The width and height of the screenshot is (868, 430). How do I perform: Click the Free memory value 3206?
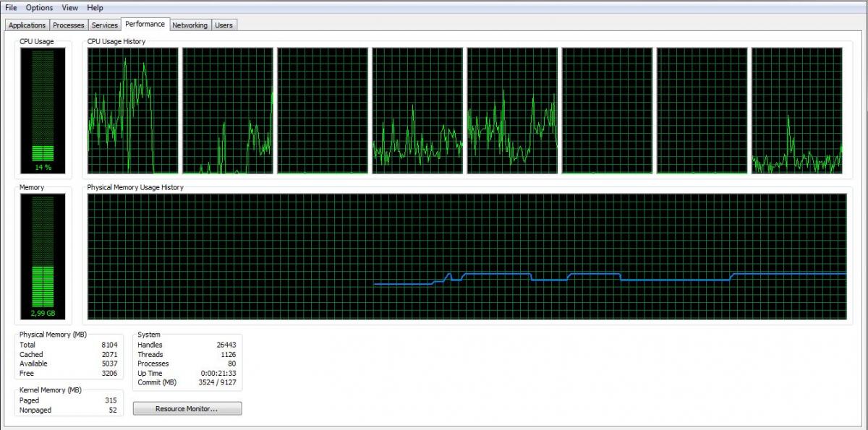coord(109,374)
